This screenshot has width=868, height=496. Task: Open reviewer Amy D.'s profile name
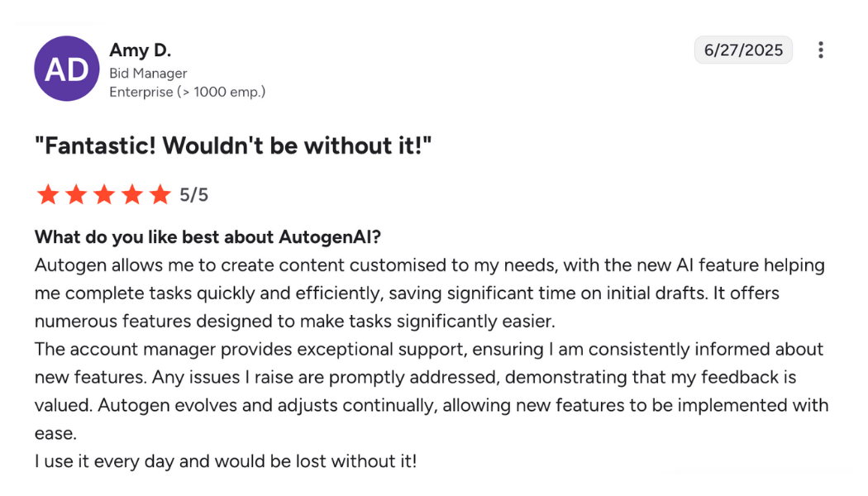tap(140, 50)
